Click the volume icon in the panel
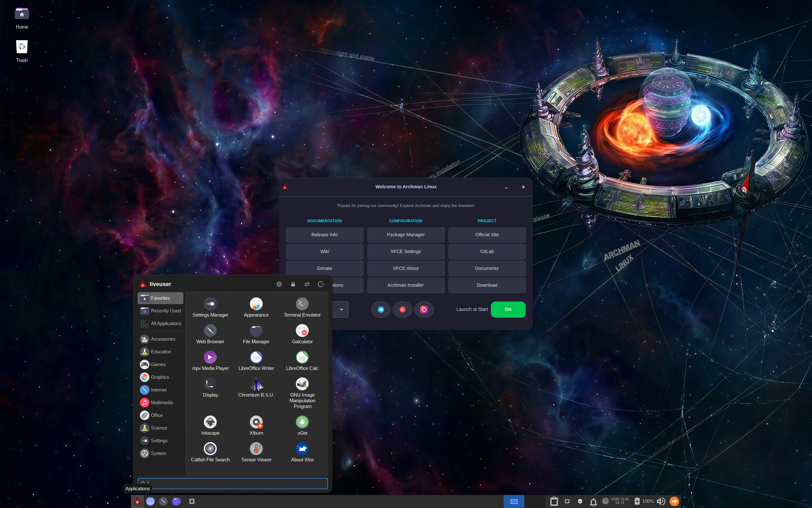This screenshot has width=812, height=508. click(661, 501)
